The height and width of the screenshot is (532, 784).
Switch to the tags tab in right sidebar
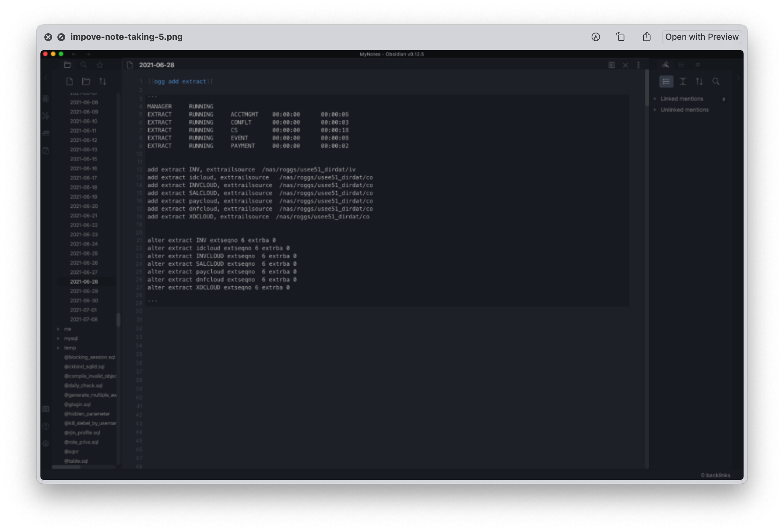(698, 65)
